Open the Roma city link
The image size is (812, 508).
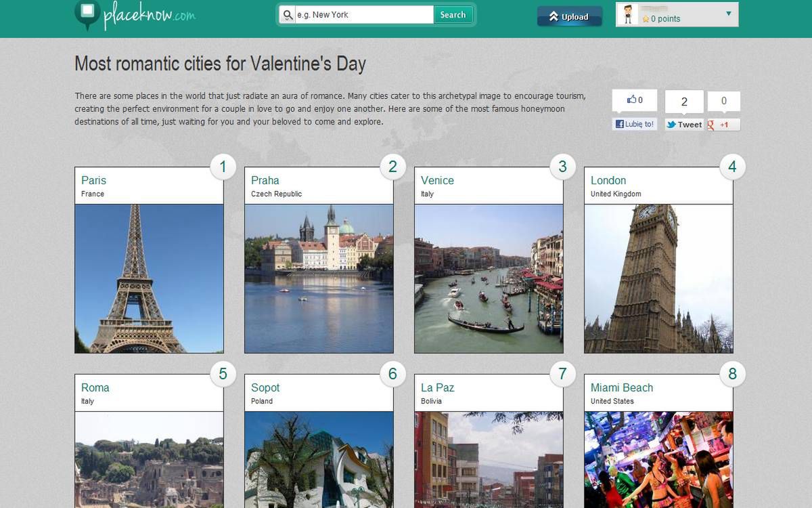(x=95, y=387)
